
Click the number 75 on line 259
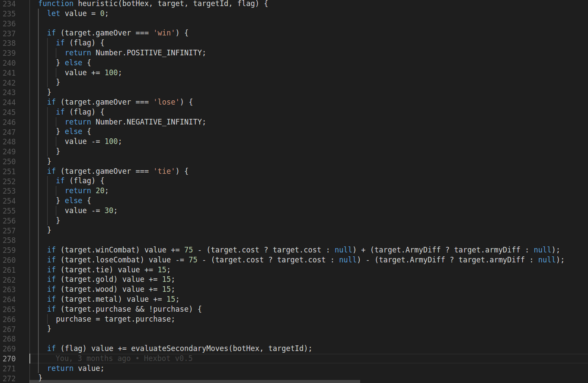pos(189,250)
